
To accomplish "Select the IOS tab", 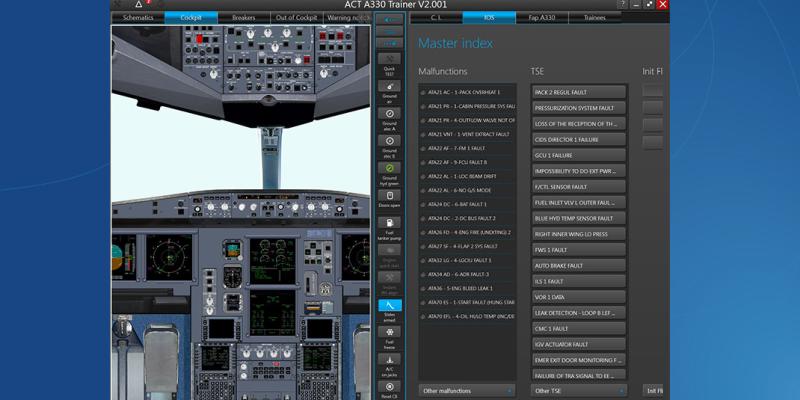I will click(489, 18).
